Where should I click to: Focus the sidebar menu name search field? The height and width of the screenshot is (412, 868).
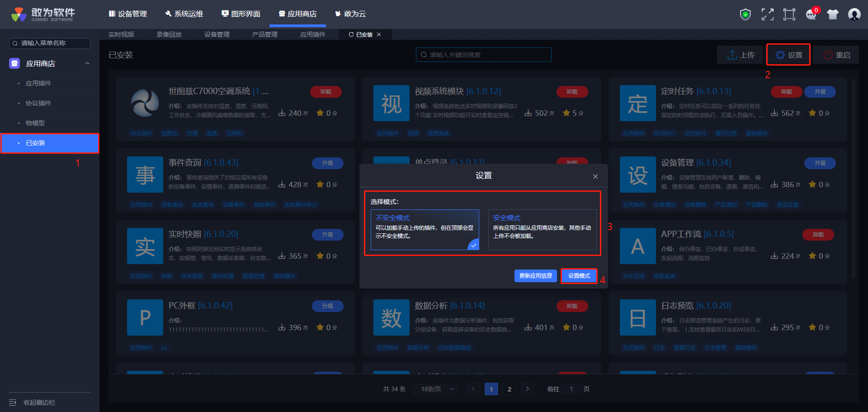[x=50, y=43]
